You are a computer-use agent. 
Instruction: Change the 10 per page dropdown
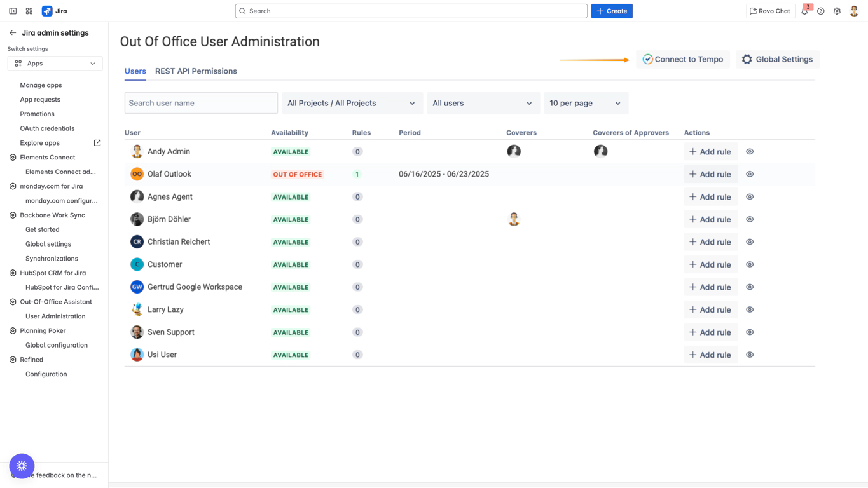coord(585,103)
